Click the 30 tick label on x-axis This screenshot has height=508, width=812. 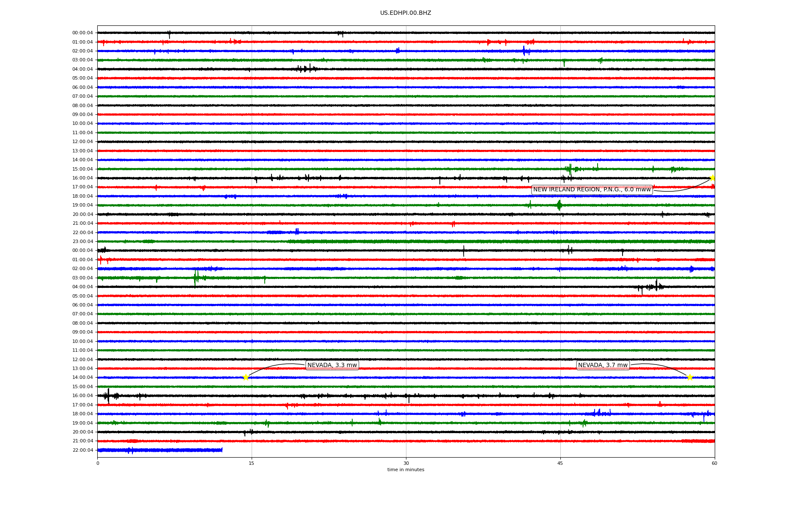(406, 463)
